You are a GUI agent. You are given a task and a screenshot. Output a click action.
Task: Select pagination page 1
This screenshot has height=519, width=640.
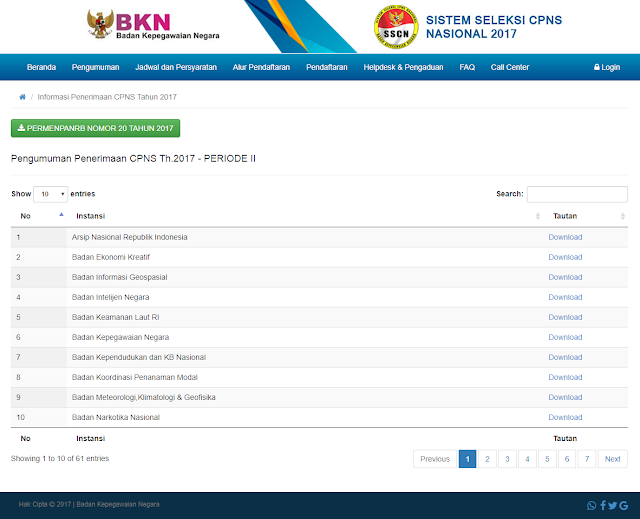(x=467, y=459)
